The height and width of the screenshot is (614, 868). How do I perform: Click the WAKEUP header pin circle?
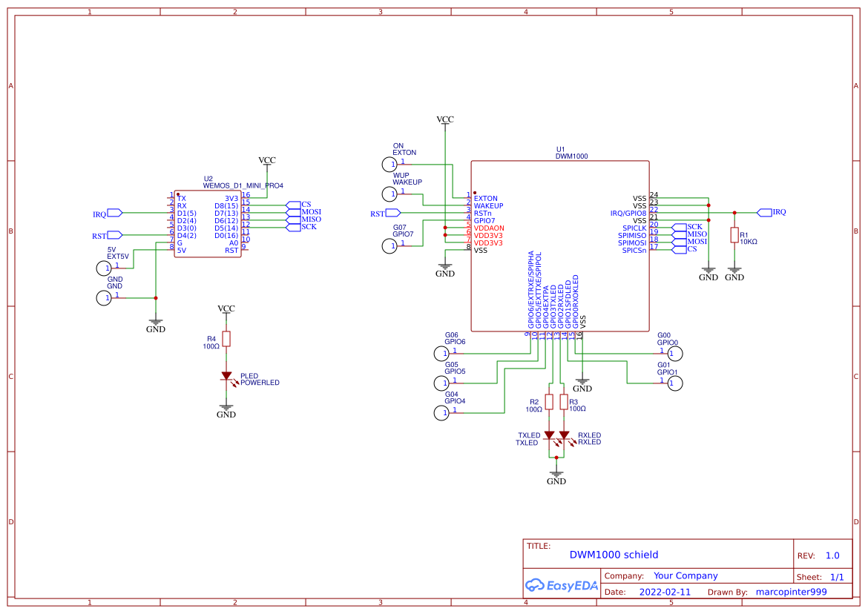pos(389,193)
